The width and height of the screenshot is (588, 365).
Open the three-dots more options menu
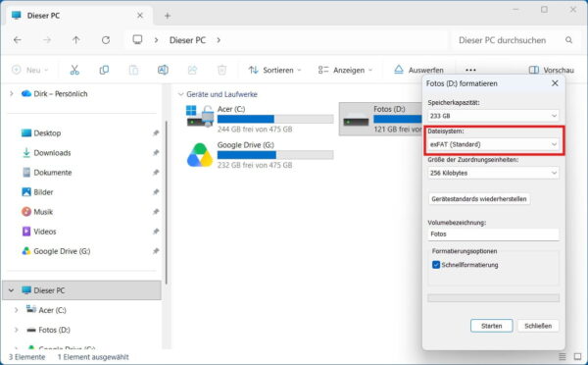coord(470,70)
